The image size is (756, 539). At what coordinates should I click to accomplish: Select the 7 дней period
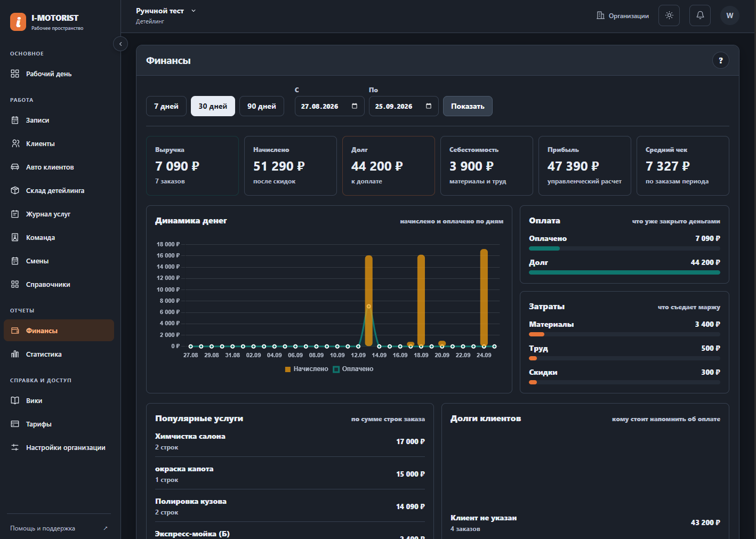point(166,106)
